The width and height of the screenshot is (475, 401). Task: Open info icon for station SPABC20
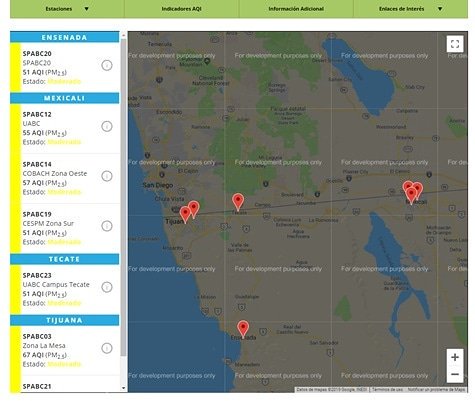[x=107, y=65]
